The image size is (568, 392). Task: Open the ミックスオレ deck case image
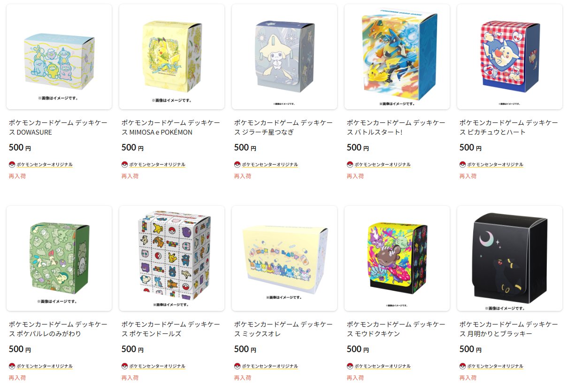284,258
